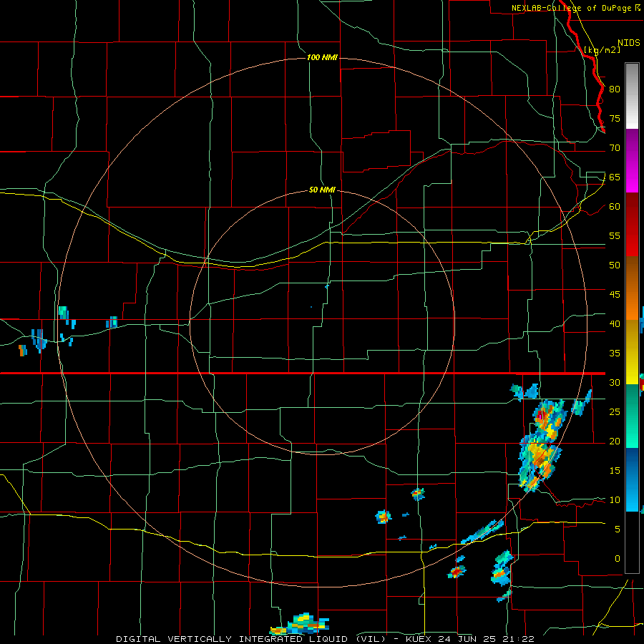This screenshot has width=644, height=644.
Task: Click the 10 value on the color scale
Action: 615,500
